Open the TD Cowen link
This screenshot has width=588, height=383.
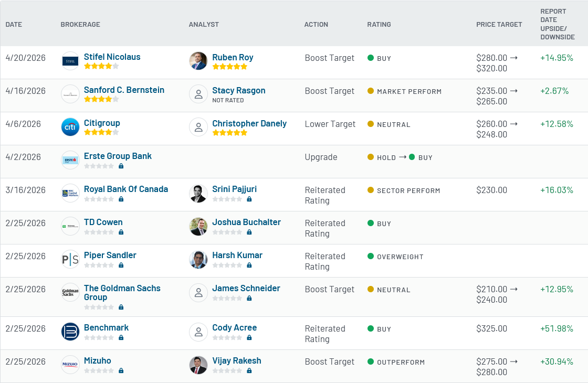[103, 222]
